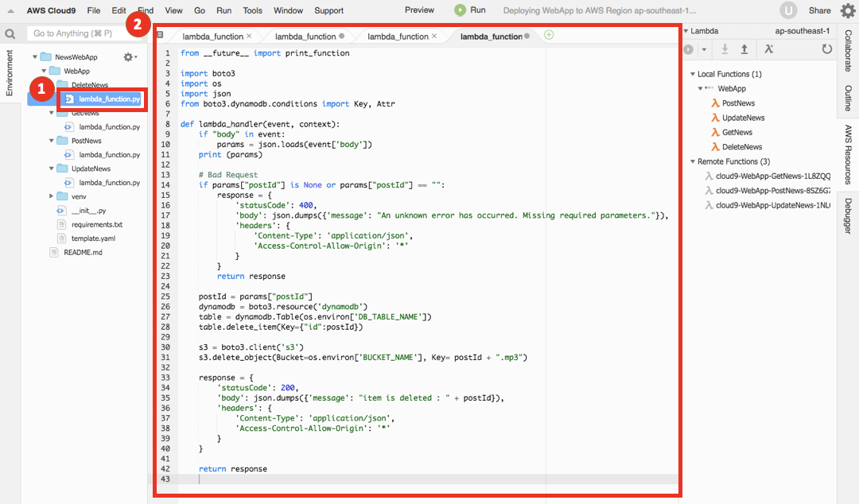Switch to the Outline side tab

pos(848,98)
